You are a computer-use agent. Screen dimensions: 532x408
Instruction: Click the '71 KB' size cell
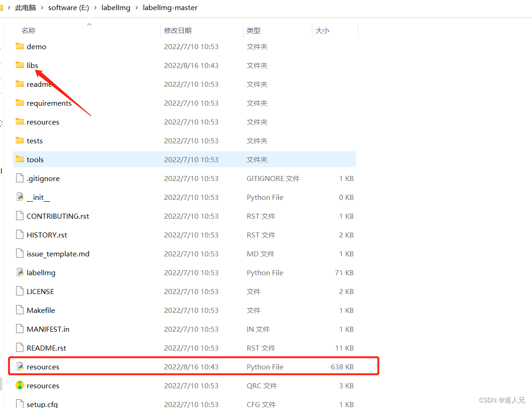coord(344,272)
